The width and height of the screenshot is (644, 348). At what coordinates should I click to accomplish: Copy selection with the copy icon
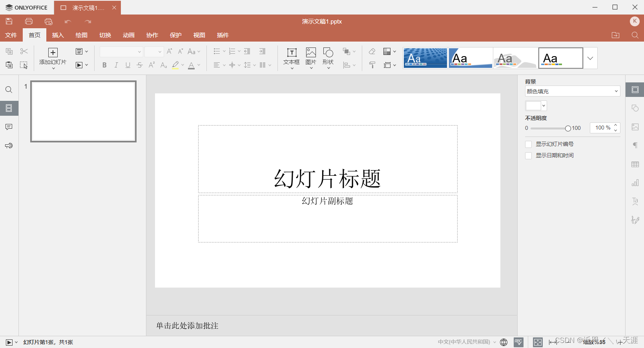click(9, 51)
